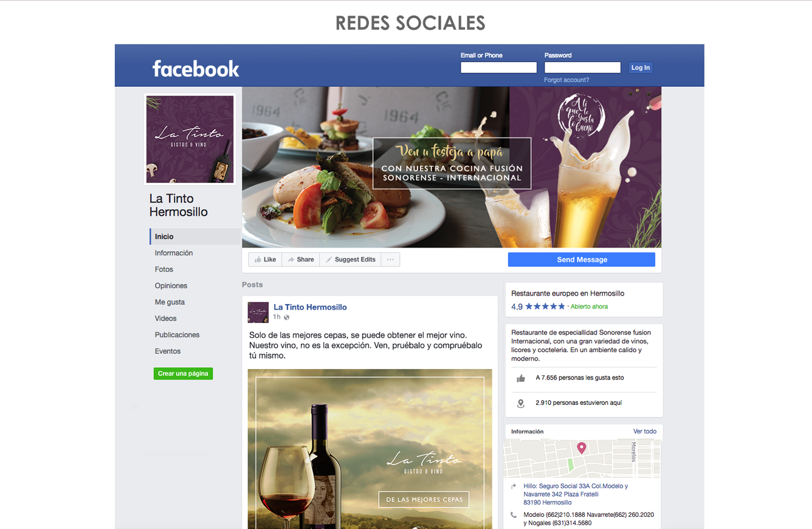Viewport: 812px width, 529px height.
Task: Click the thumbs-up icon beside 7.656 likes
Action: (x=521, y=378)
